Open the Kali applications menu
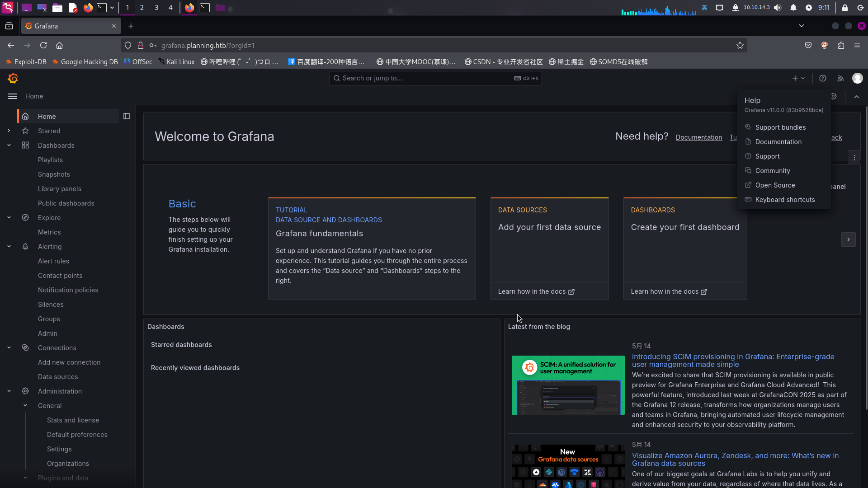The width and height of the screenshot is (868, 488). point(8,8)
